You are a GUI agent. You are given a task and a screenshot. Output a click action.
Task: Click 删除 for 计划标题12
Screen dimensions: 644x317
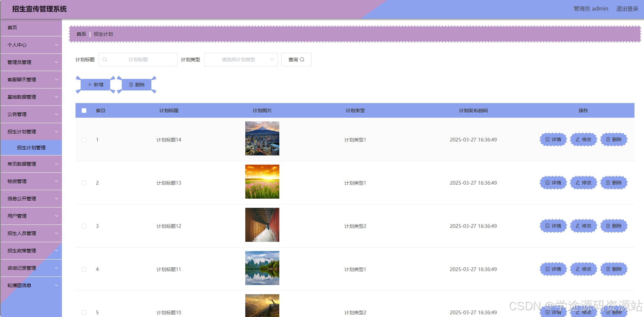[x=614, y=226]
